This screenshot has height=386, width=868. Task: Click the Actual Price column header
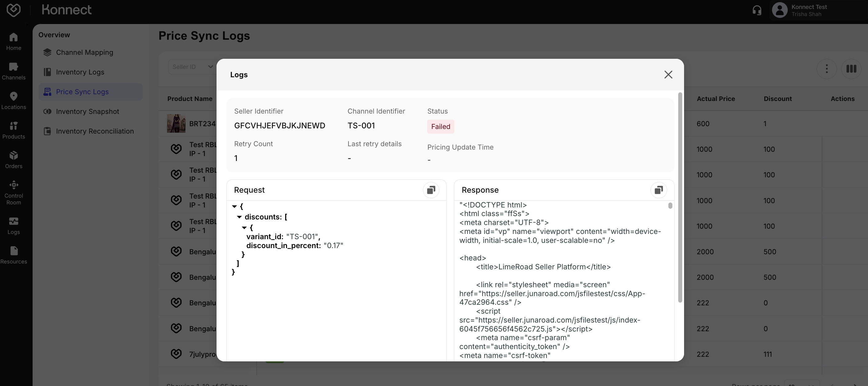pos(716,99)
